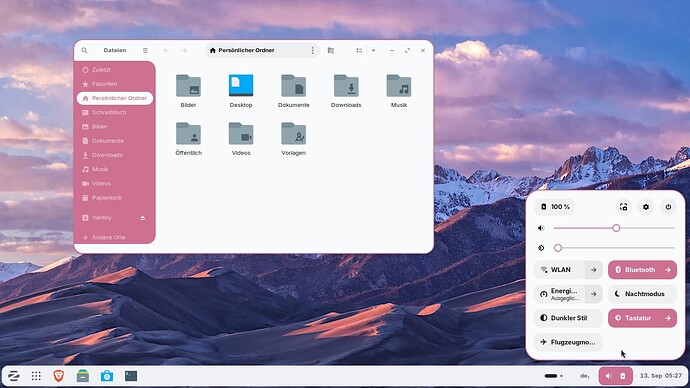This screenshot has width=690, height=388.
Task: Select Favoriten in the sidebar
Action: (x=114, y=84)
